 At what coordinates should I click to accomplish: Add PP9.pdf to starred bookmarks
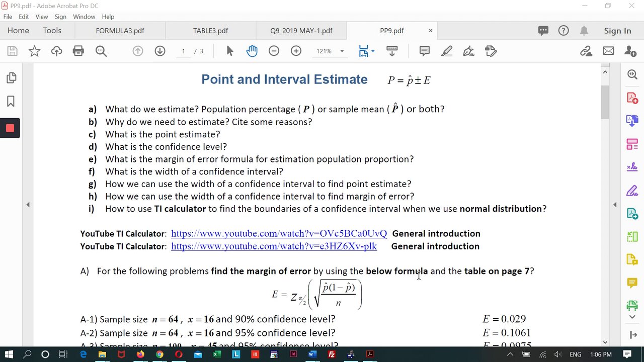34,51
